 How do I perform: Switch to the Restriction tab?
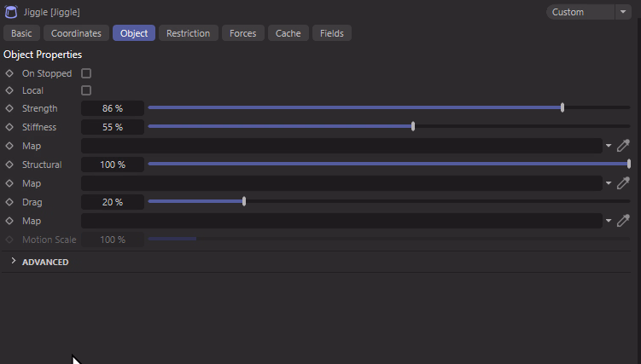point(188,33)
